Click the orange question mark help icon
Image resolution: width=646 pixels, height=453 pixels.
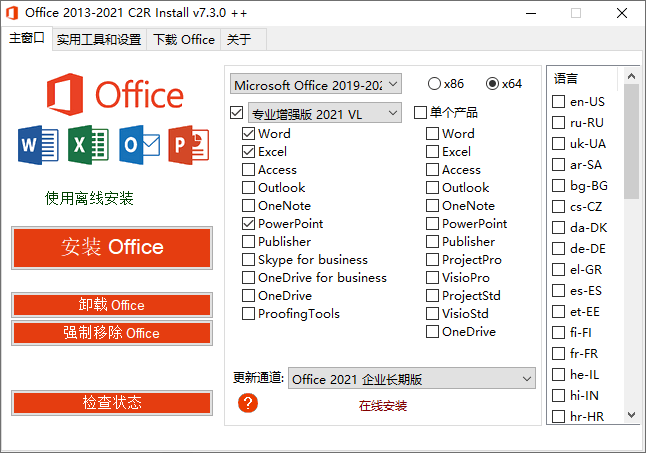click(249, 403)
